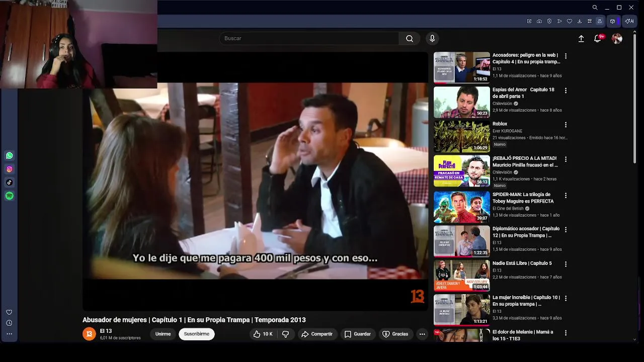Open REBAJÓ PRECIO A LA MITAD thumbnail
The height and width of the screenshot is (362, 644).
coord(462,170)
